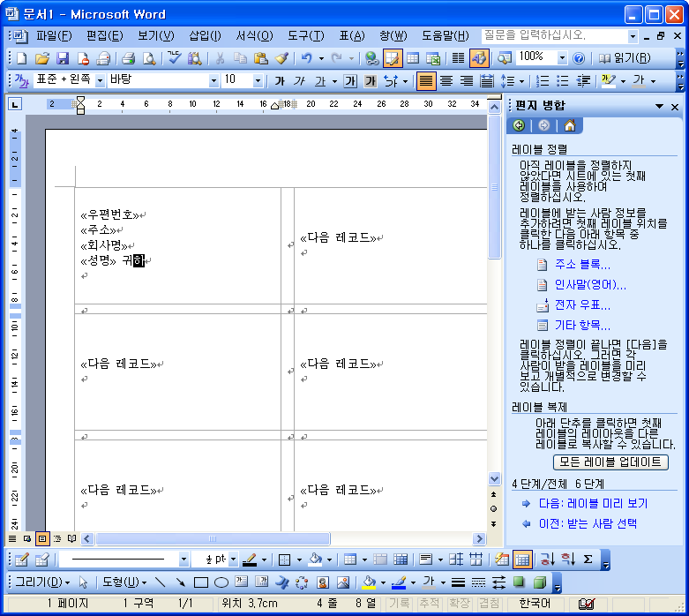Open the 삽입(I) menu
Viewport: 689px width, 616px height.
tap(205, 36)
